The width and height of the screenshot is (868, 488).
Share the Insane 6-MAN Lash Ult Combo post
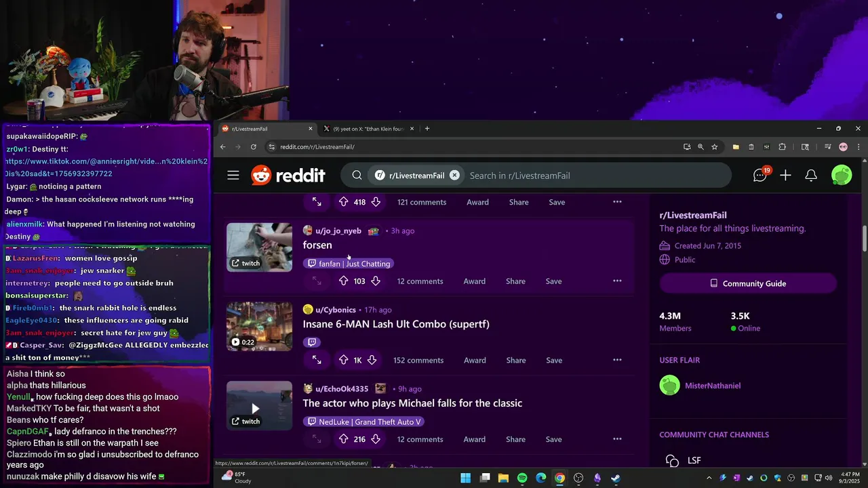[516, 361]
